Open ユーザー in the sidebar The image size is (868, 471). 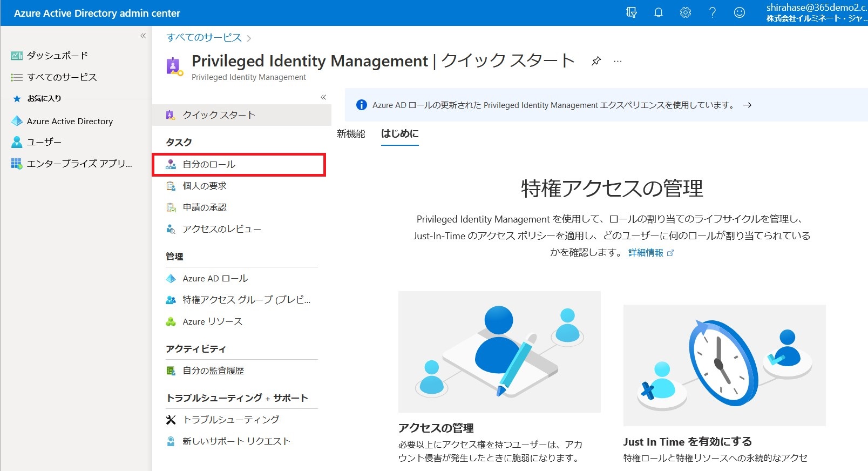click(44, 142)
